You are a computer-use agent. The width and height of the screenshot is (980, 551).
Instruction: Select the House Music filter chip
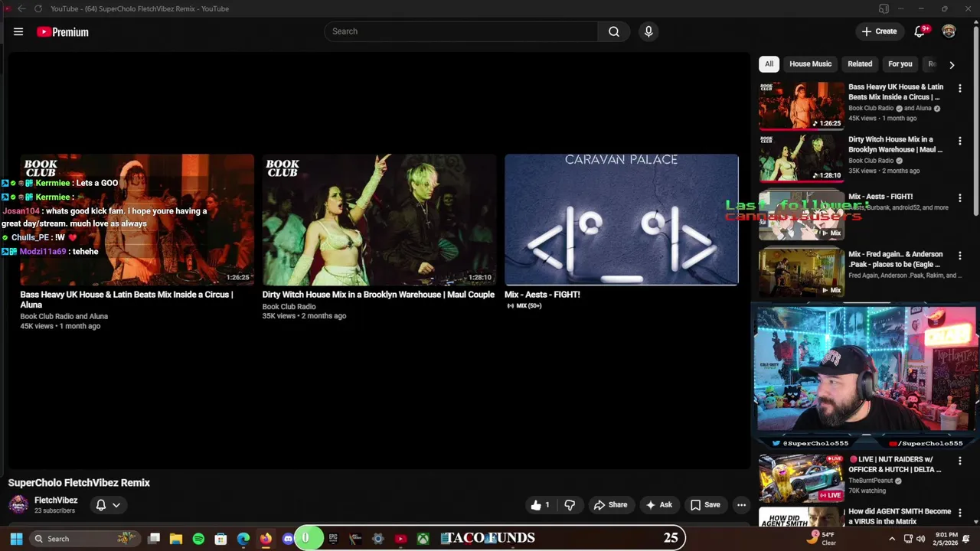point(810,64)
